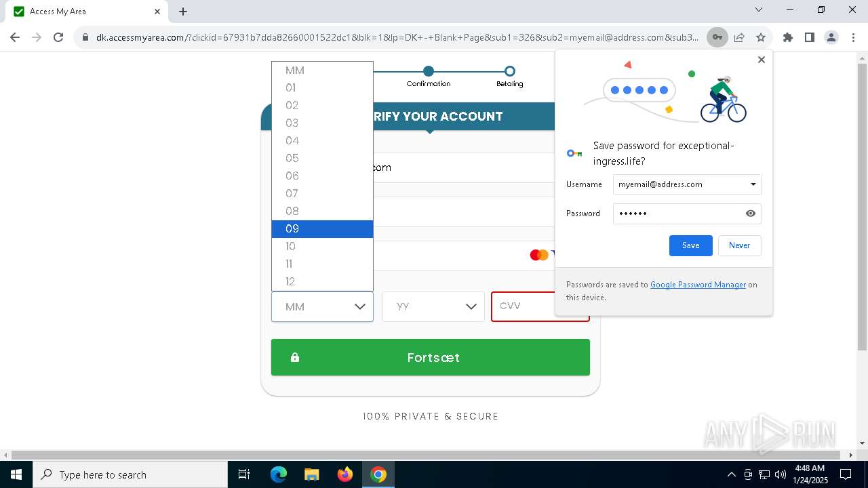Show hidden system tray icons

731,474
